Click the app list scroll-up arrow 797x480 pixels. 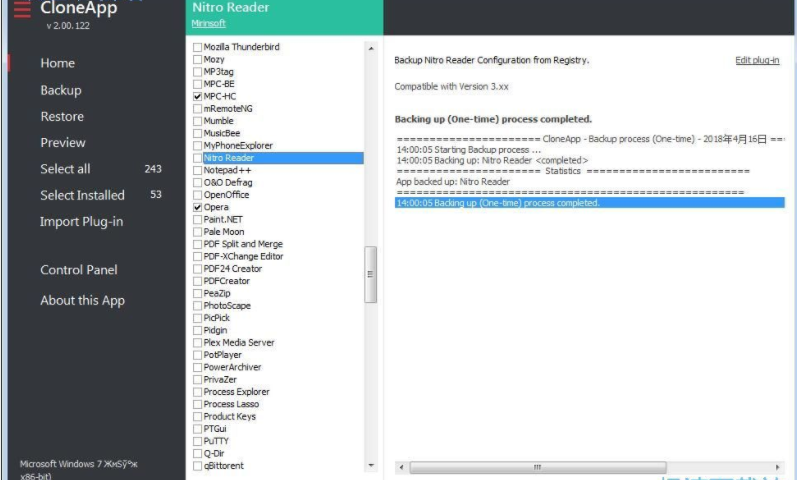[371, 49]
